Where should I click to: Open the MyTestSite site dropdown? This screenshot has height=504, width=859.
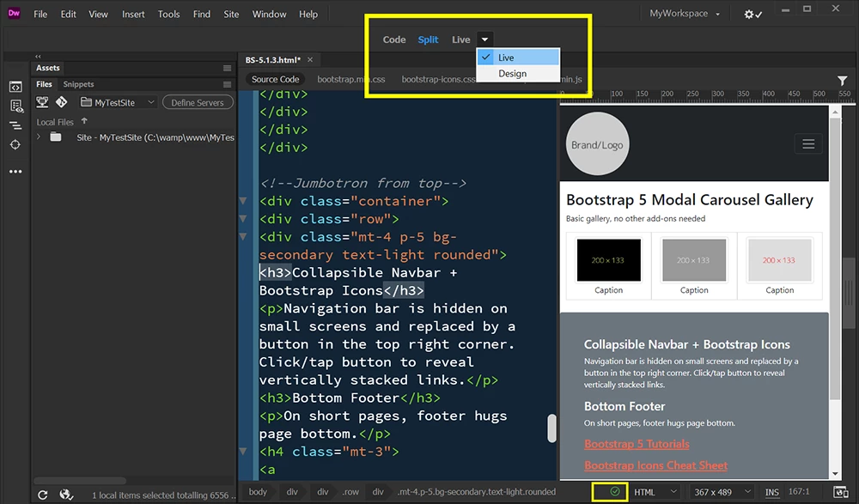pos(118,102)
